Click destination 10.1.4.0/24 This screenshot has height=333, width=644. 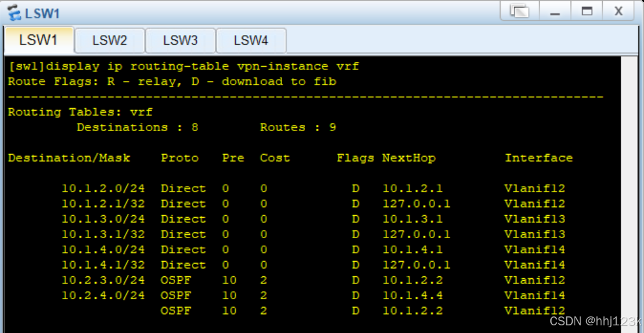(103, 249)
